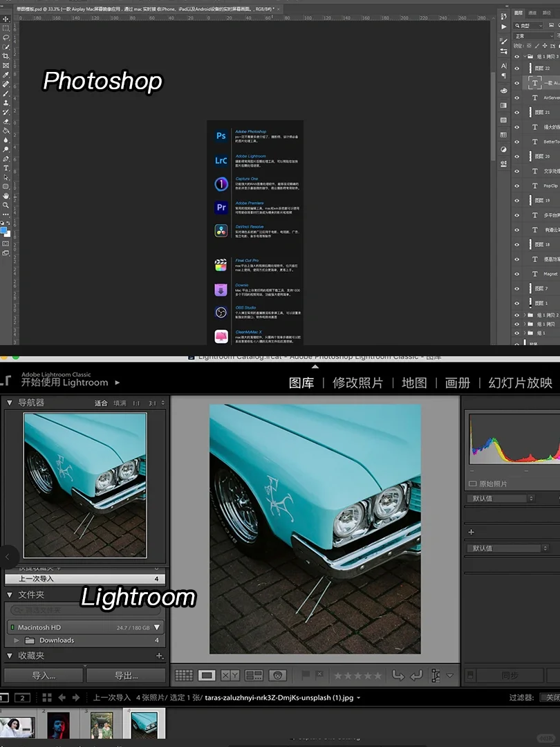This screenshot has width=560, height=747.
Task: Select the 上一次导入 catalog entry
Action: click(x=85, y=579)
